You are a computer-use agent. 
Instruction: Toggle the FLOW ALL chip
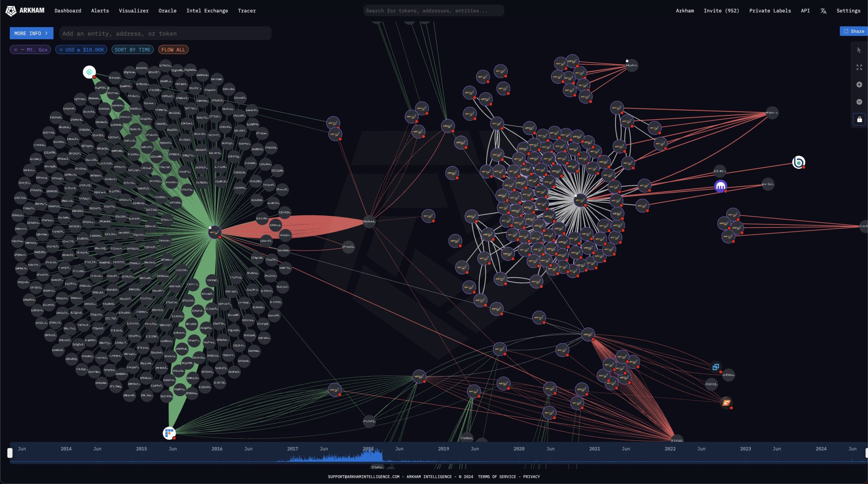coord(173,50)
